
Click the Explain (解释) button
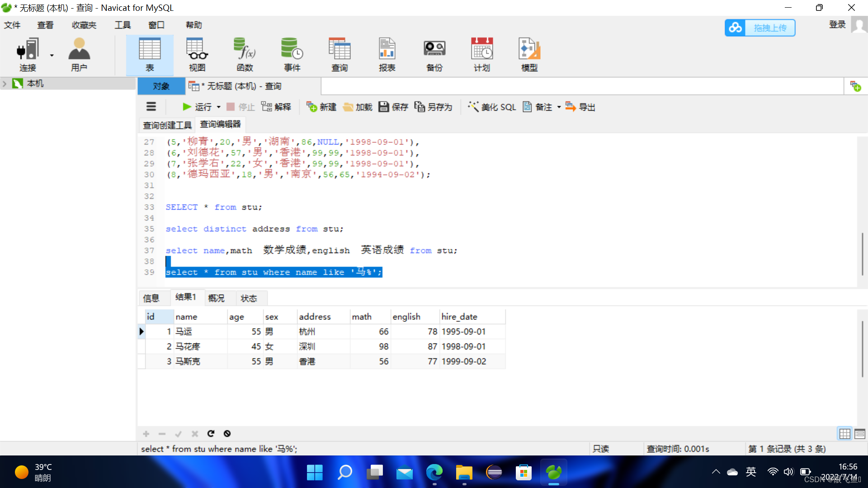pos(276,107)
